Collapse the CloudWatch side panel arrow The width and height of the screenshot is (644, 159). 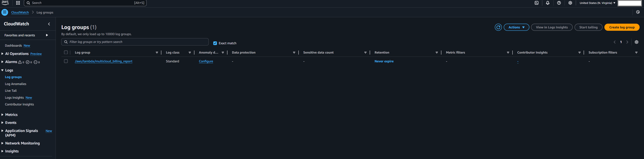49,24
